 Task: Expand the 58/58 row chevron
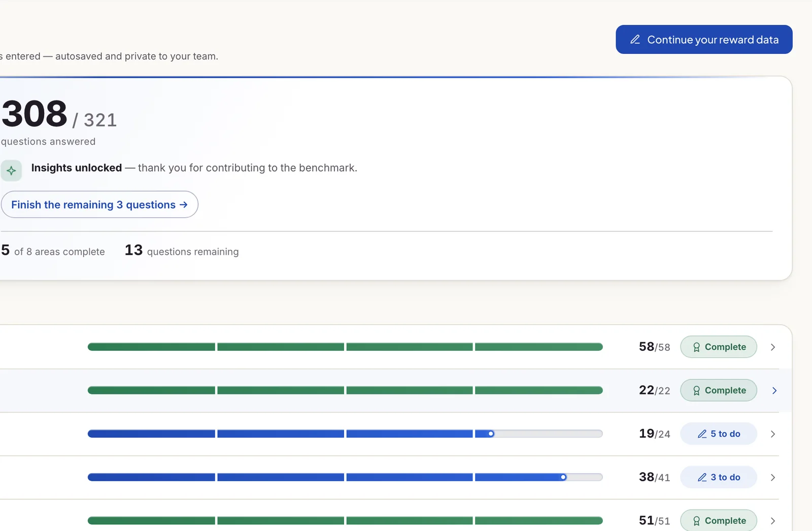(773, 347)
